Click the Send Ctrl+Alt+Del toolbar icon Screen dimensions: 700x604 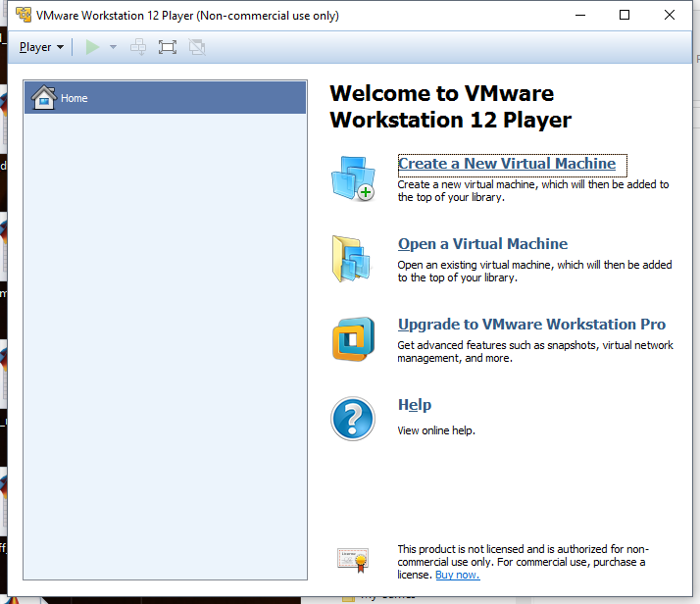[x=138, y=47]
